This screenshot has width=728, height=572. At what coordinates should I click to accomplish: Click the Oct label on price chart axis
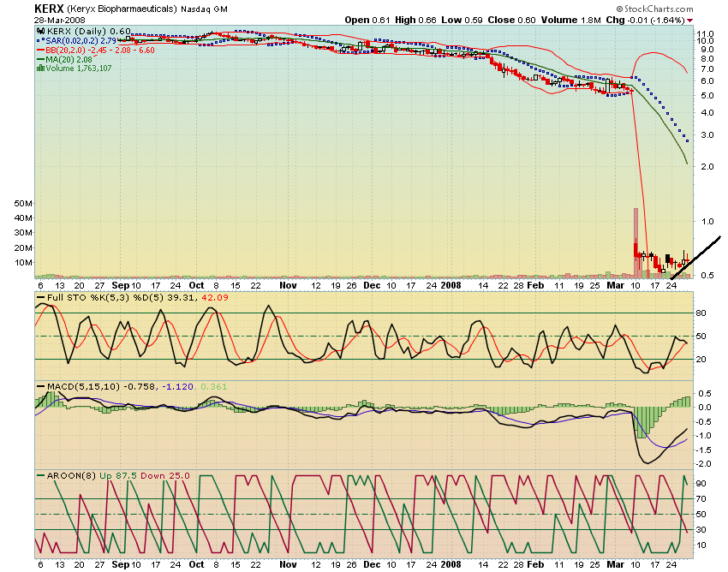point(197,284)
